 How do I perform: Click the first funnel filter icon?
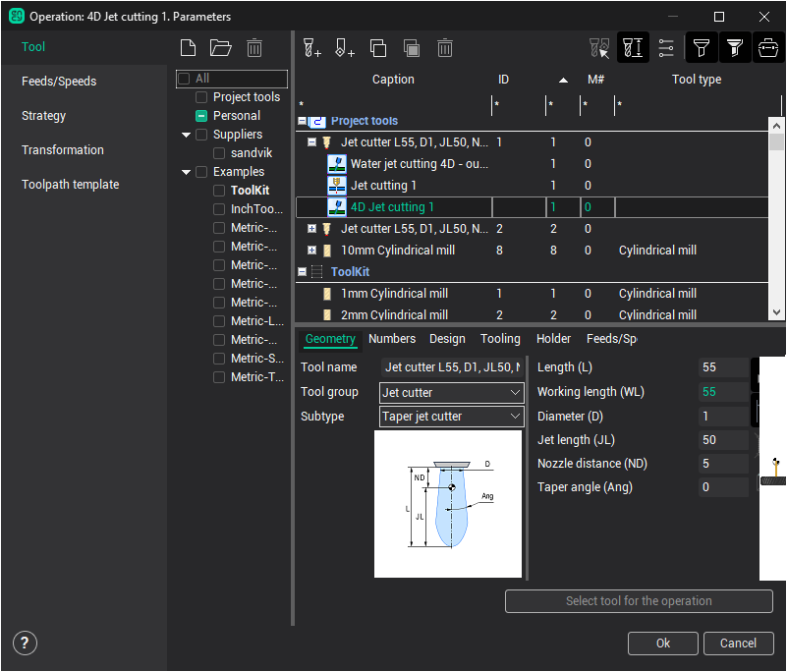click(x=701, y=47)
